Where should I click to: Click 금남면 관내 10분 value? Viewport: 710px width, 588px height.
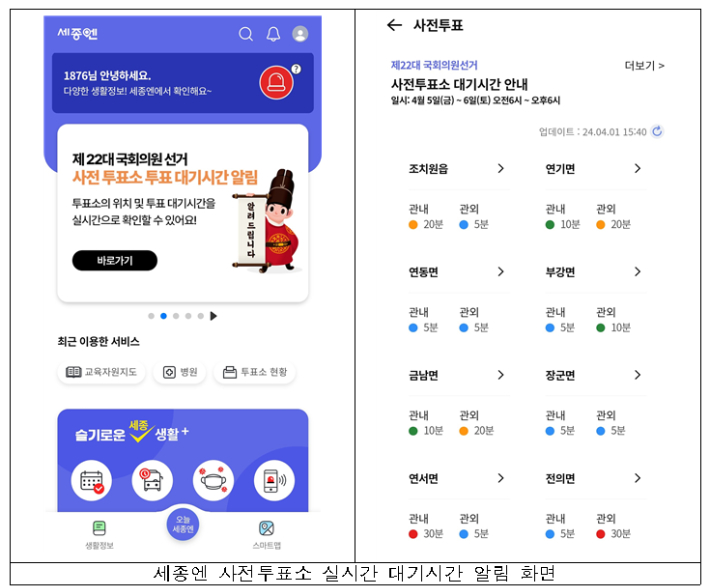tap(433, 431)
